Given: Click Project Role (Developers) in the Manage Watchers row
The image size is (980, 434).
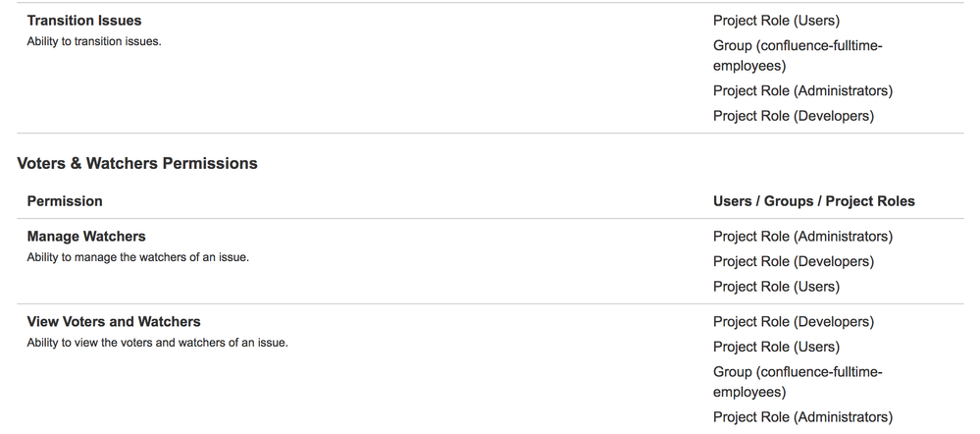Looking at the screenshot, I should 794,261.
